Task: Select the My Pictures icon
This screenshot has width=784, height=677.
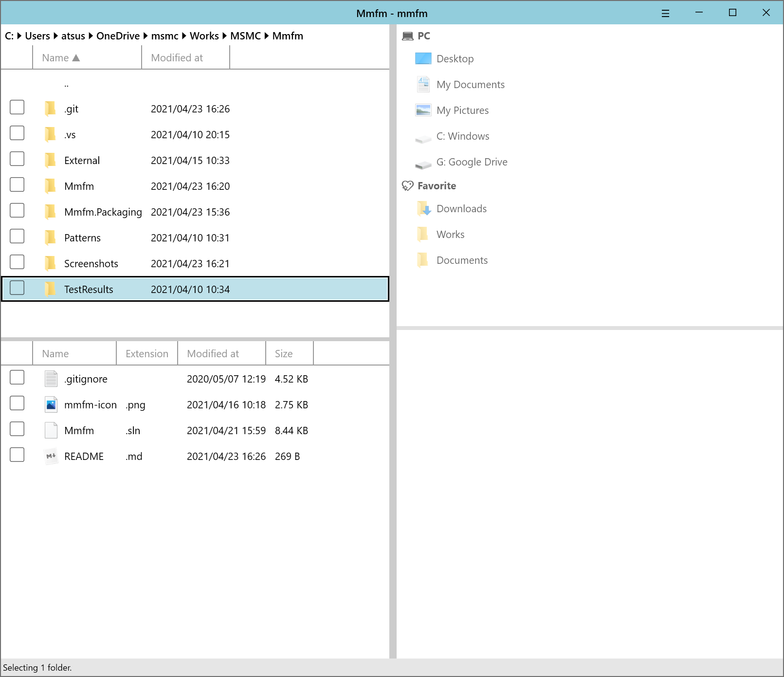Action: (x=423, y=110)
